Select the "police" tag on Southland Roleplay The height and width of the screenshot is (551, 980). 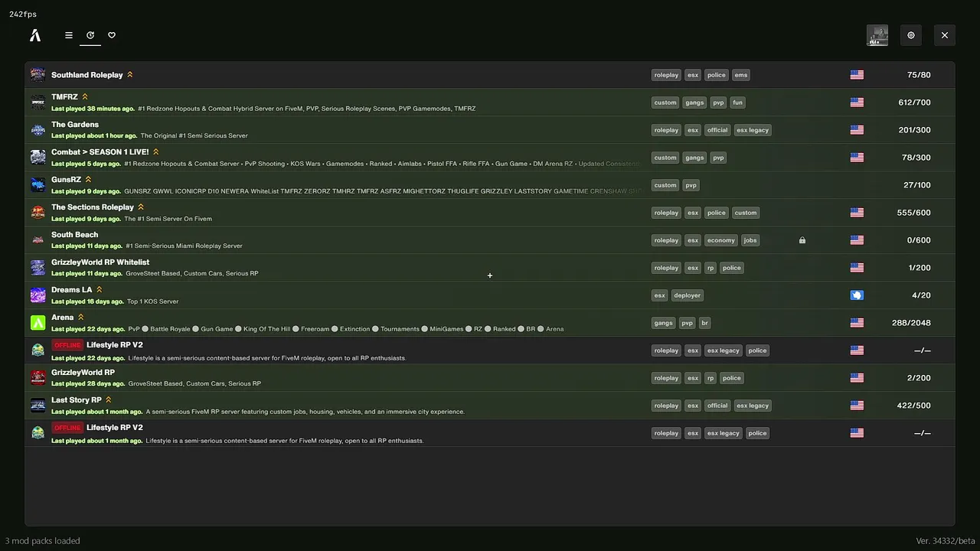coord(717,75)
